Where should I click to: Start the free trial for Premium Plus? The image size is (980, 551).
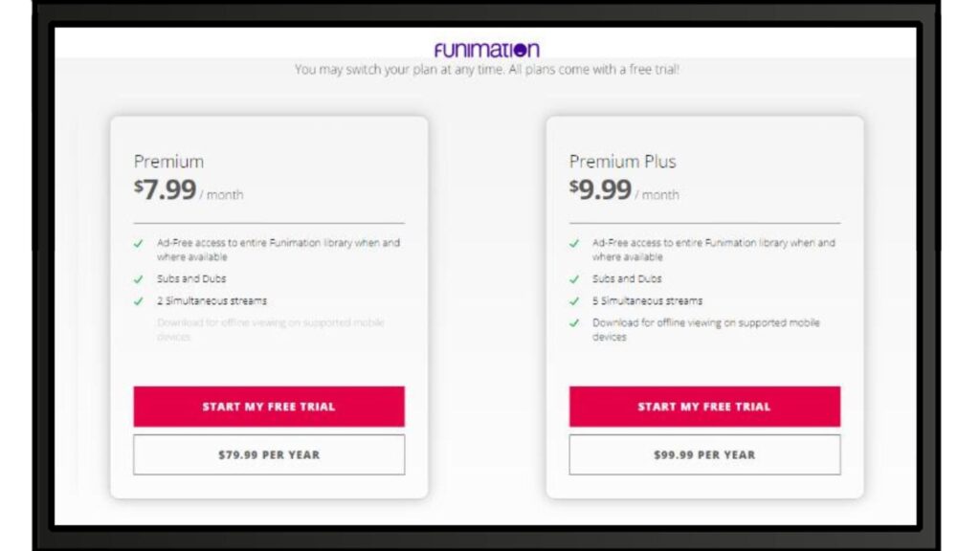click(704, 406)
